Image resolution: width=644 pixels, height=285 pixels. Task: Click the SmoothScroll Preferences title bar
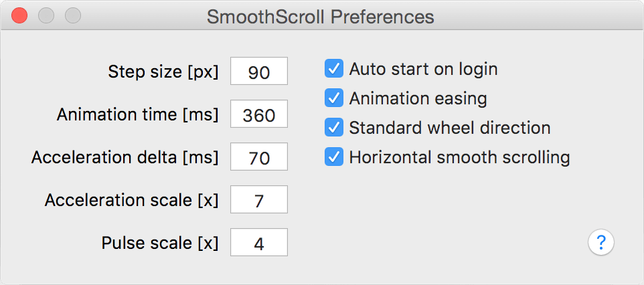[321, 16]
